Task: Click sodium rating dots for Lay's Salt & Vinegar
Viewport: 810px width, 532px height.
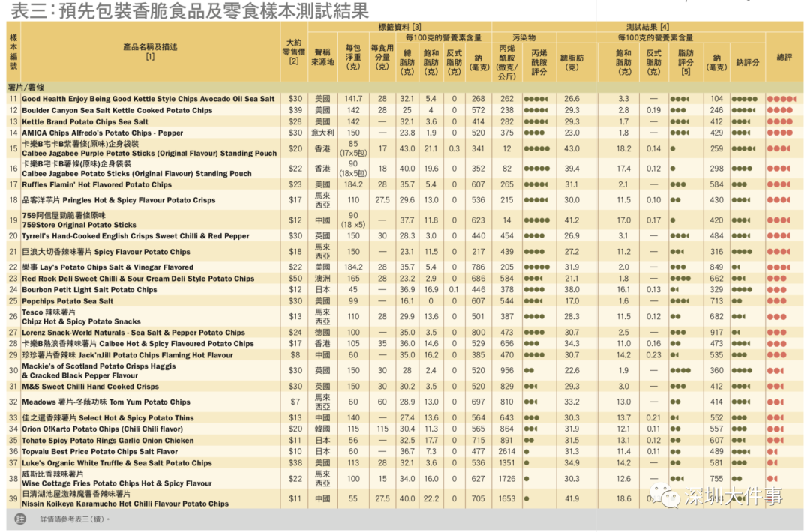Action: (736, 267)
